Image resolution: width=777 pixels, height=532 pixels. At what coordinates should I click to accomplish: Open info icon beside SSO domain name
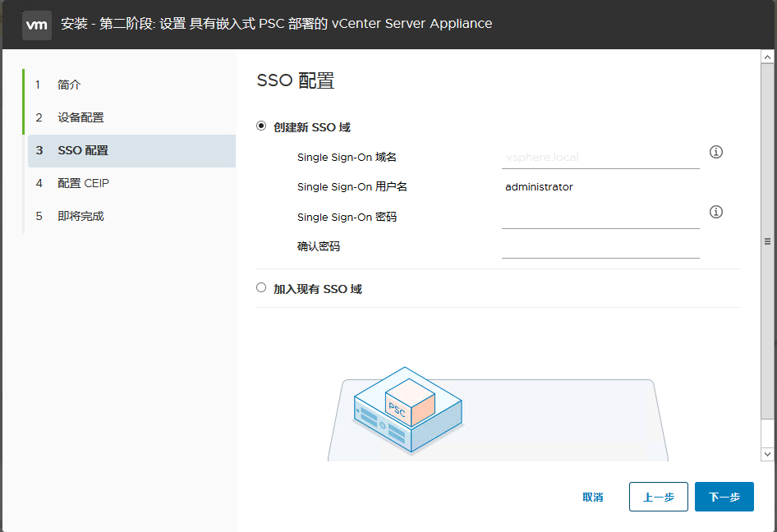[715, 152]
